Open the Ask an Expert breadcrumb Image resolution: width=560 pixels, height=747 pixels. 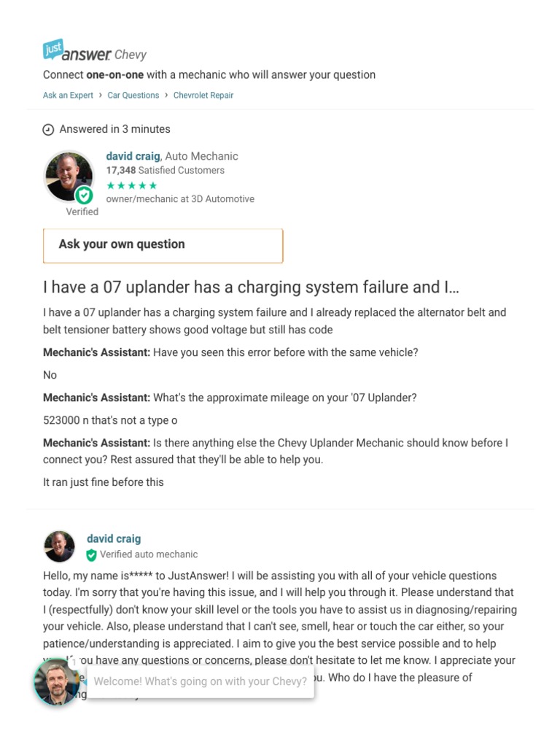tap(68, 95)
